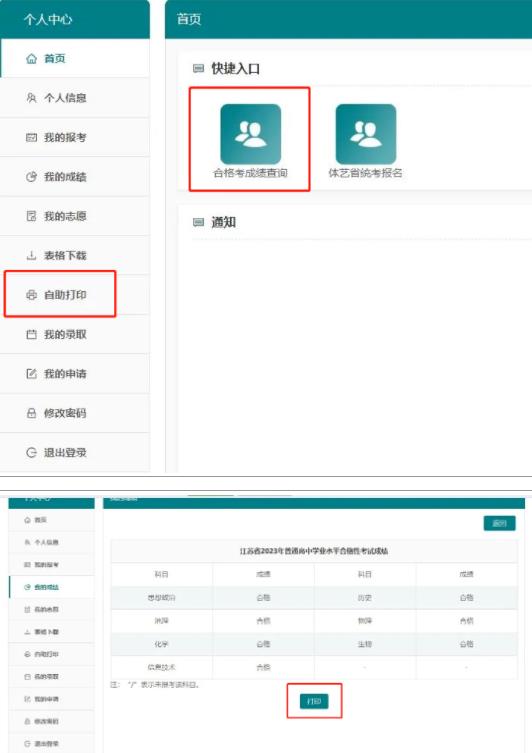This screenshot has width=532, height=753.
Task: Click the person icon next to 个人信息 in the larger sidebar
Action: point(31,98)
